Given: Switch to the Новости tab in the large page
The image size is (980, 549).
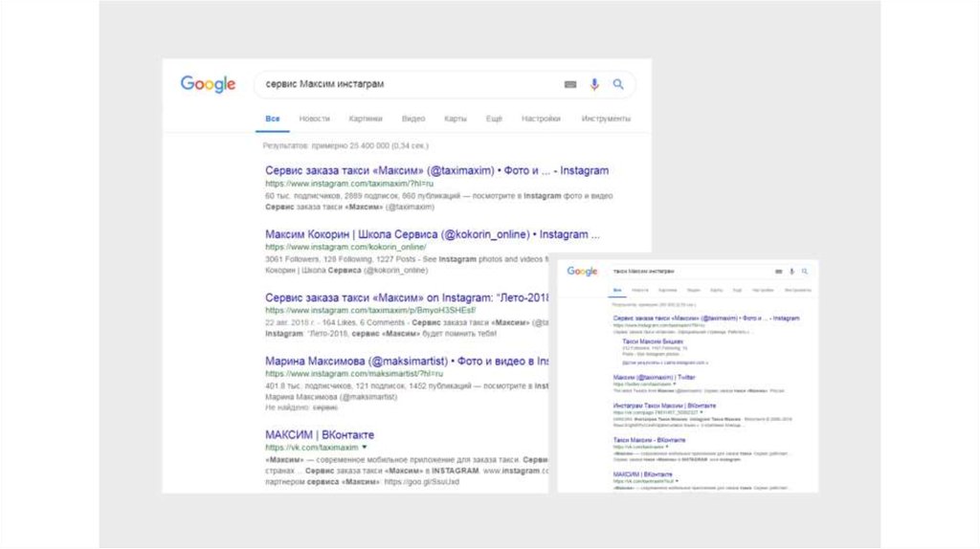Looking at the screenshot, I should (314, 119).
